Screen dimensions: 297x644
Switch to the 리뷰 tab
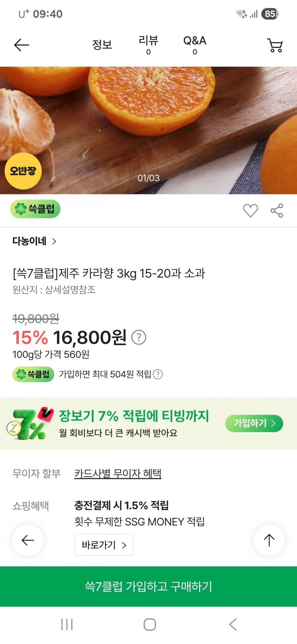pos(148,45)
